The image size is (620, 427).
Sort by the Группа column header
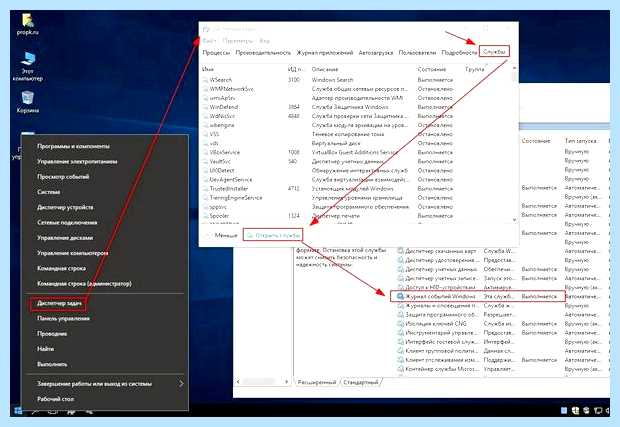click(x=474, y=69)
